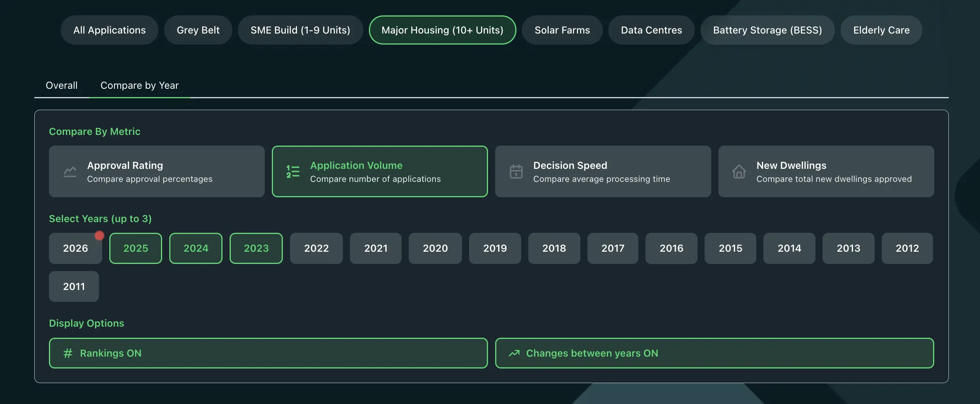Open the Compare by Year tab
The width and height of the screenshot is (980, 404).
pos(139,85)
